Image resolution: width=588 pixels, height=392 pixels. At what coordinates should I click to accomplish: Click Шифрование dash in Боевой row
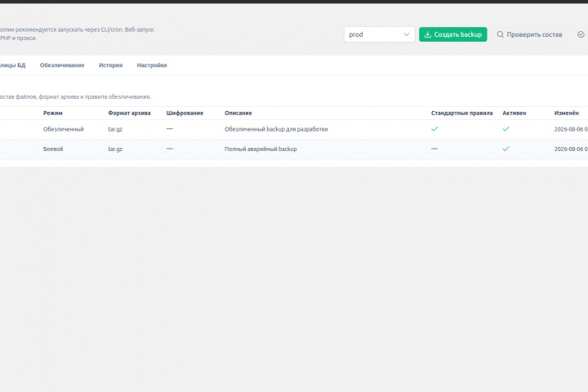(x=170, y=149)
